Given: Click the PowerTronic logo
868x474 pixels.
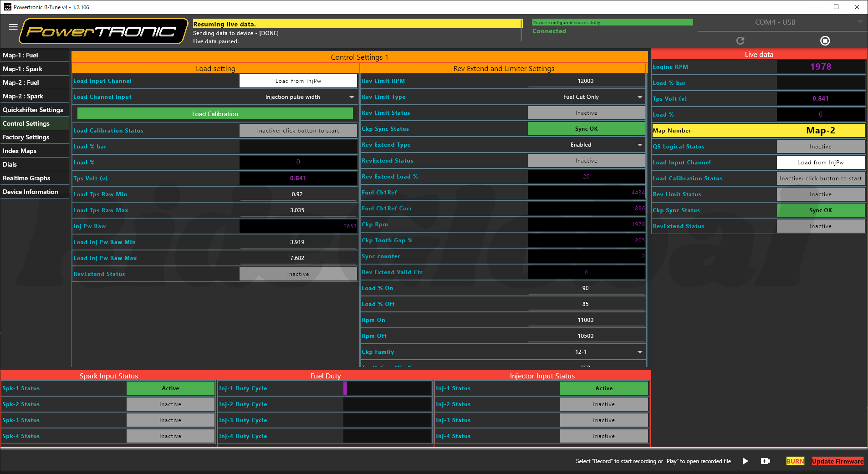Looking at the screenshot, I should click(x=103, y=31).
